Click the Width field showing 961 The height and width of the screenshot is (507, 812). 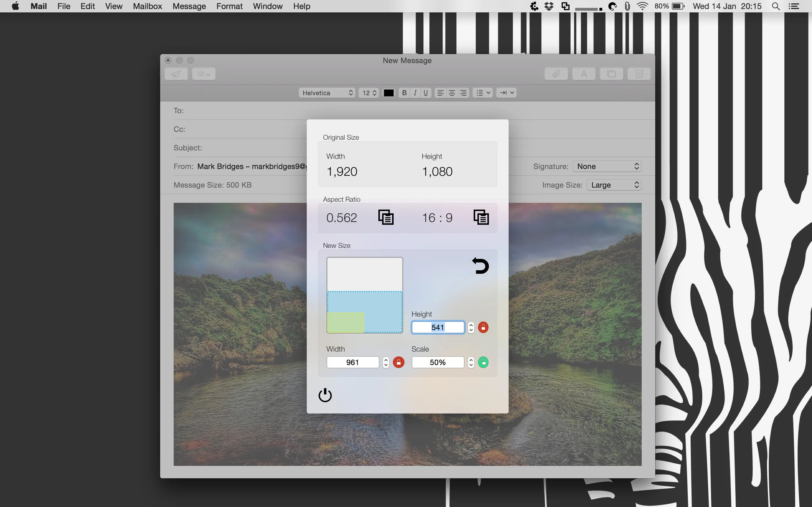pos(352,362)
